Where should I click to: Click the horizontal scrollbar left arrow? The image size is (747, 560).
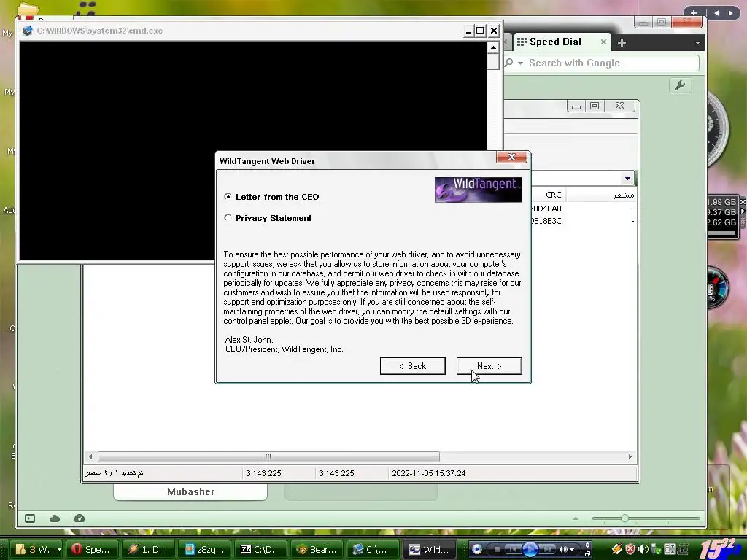coord(90,456)
